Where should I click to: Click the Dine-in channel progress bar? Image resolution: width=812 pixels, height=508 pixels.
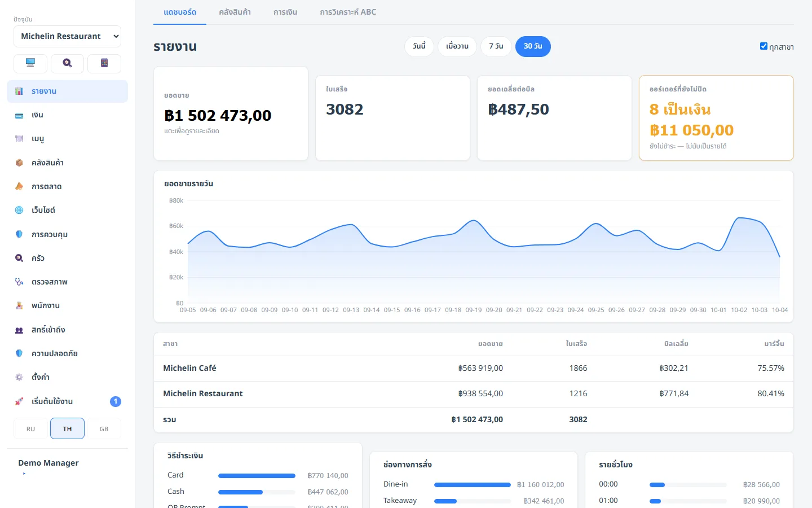[473, 485]
